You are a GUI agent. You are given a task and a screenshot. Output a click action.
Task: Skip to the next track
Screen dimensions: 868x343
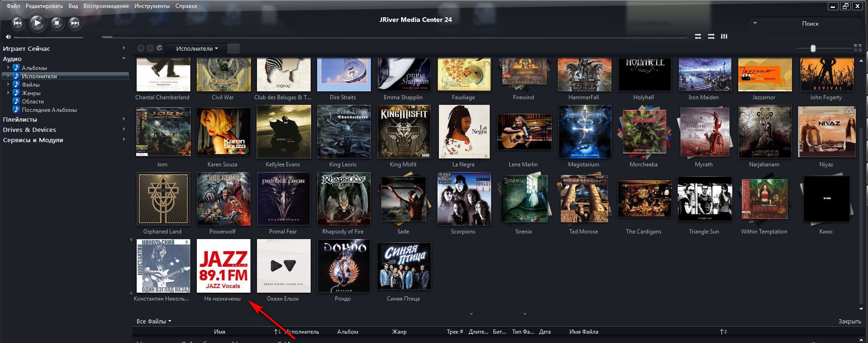coord(75,23)
